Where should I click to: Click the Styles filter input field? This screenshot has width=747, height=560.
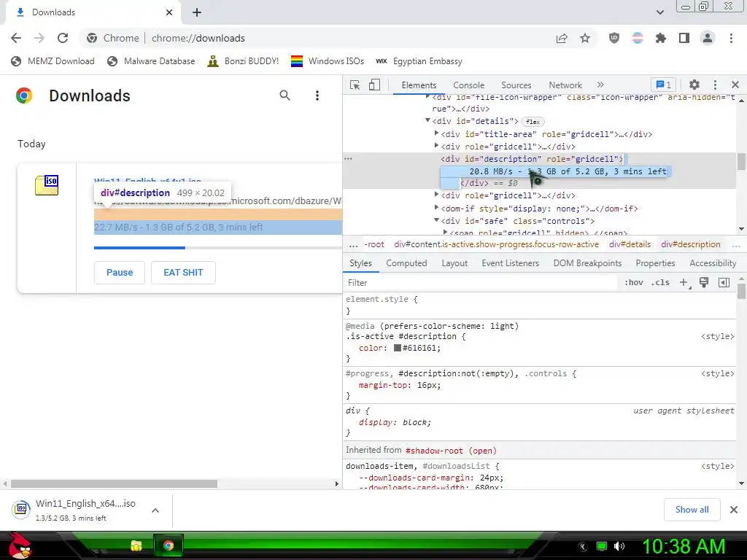click(x=481, y=283)
